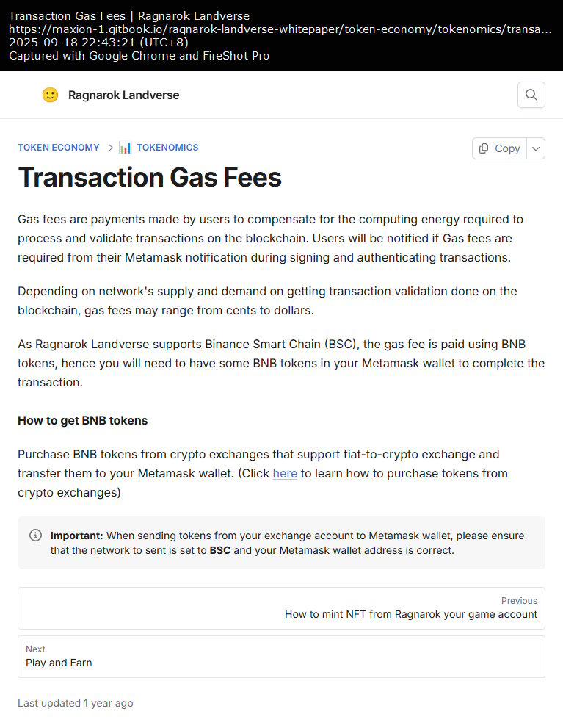Select the Ragnarok Landverse header logo area

[x=110, y=95]
